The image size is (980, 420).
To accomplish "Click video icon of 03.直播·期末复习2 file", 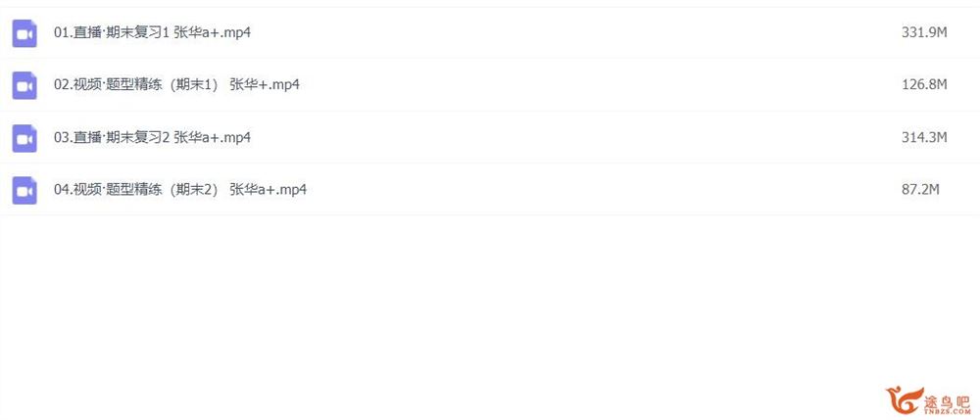I will pos(24,138).
